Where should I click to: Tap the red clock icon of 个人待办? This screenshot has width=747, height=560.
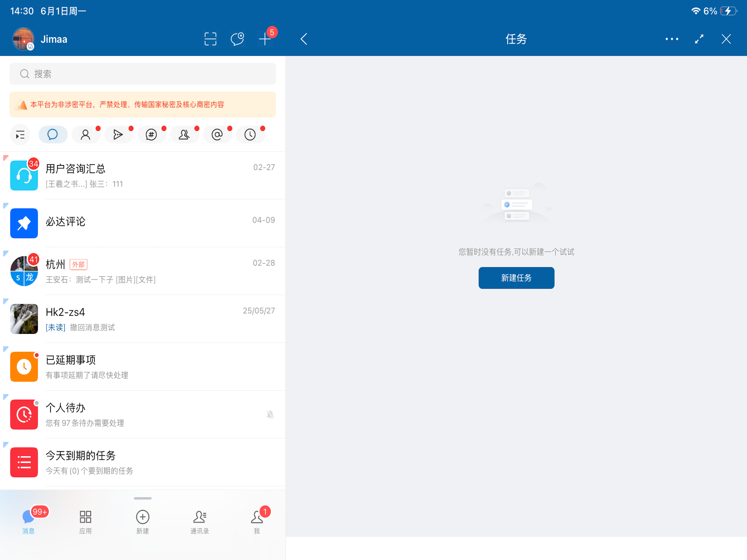[24, 415]
